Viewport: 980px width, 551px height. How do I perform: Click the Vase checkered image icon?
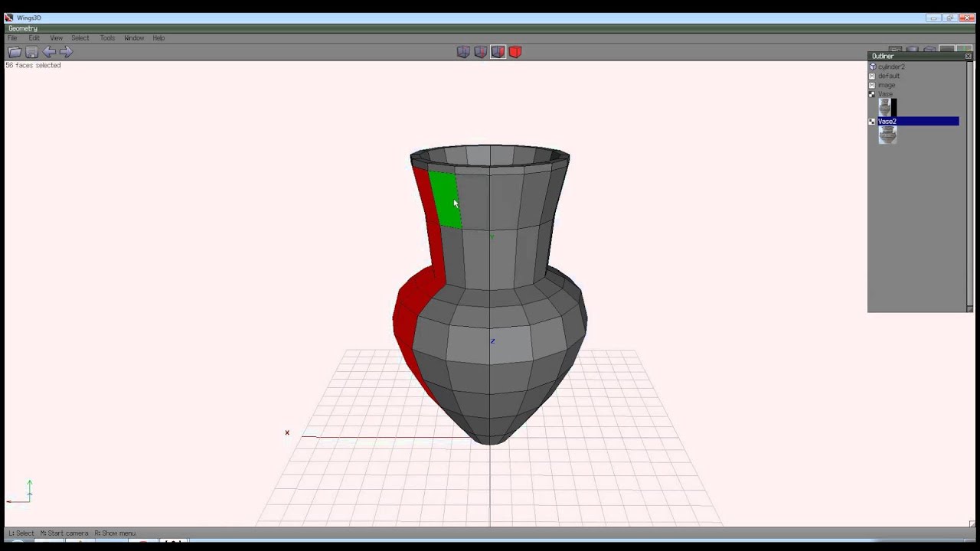coord(872,94)
